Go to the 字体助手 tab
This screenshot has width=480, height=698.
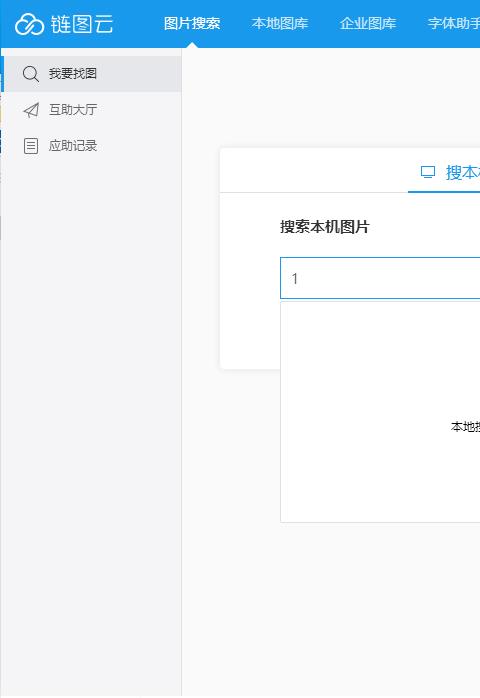454,24
